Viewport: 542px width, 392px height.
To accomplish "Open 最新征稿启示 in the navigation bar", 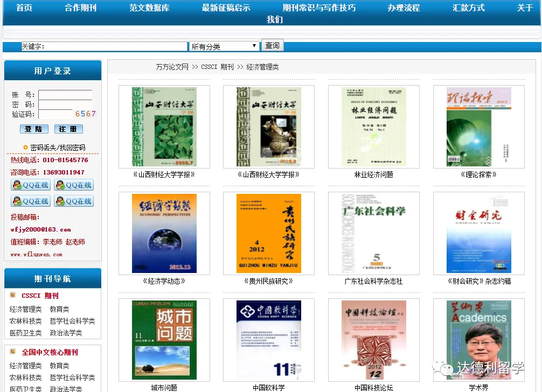I will 226,8.
